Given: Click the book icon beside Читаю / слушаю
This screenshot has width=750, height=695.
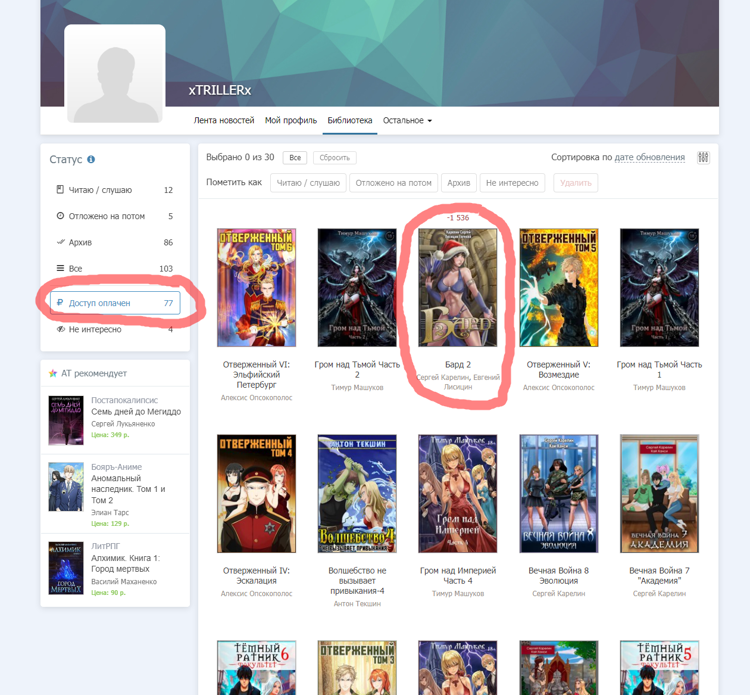Looking at the screenshot, I should (x=60, y=190).
